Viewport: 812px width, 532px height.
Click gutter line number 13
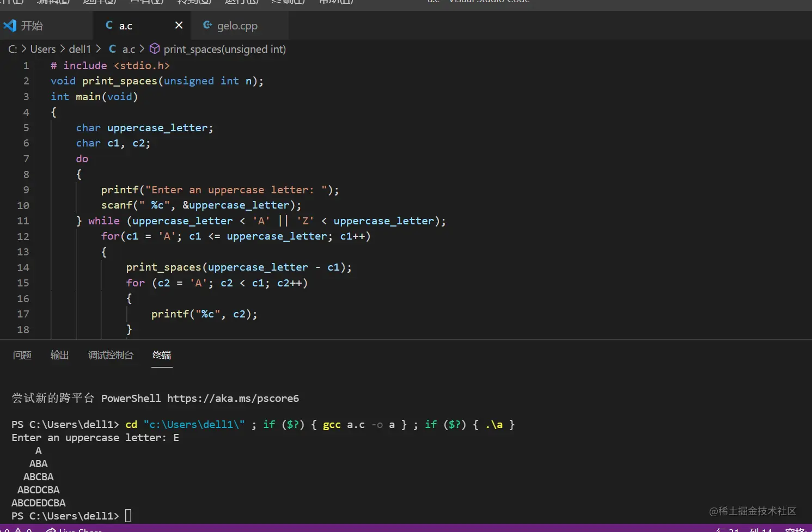[23, 252]
